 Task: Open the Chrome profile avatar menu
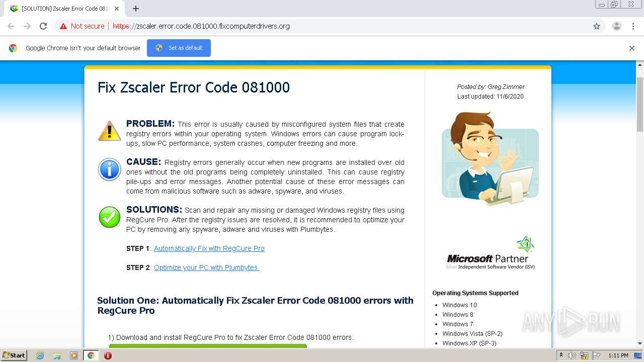[616, 26]
